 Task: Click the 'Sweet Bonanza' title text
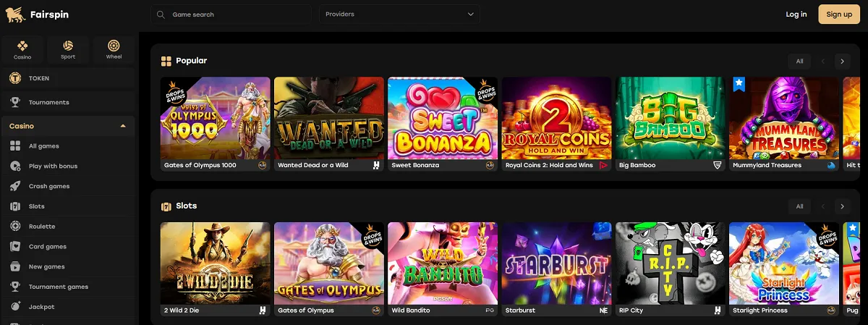pos(415,166)
